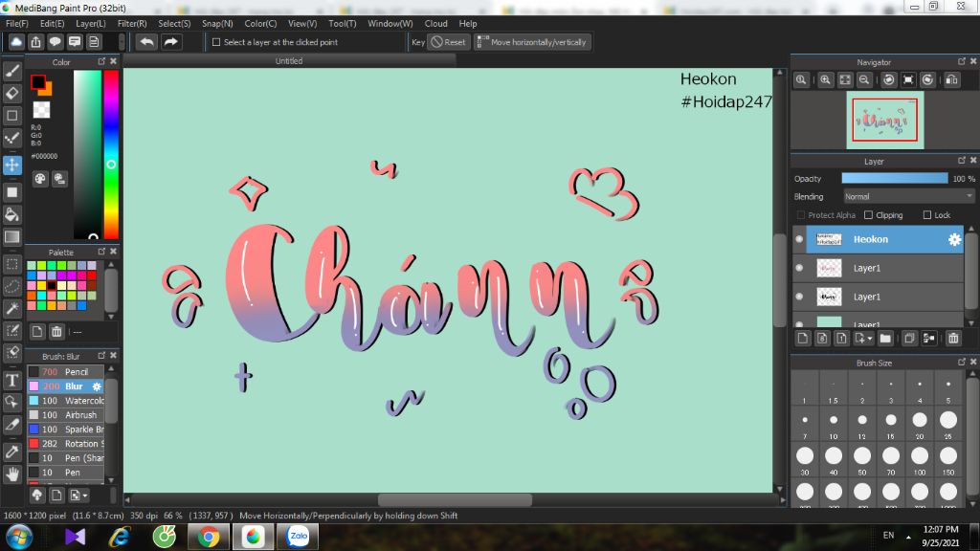Switch to the Untitled canvas tab
The height and width of the screenshot is (551, 980).
pos(289,60)
